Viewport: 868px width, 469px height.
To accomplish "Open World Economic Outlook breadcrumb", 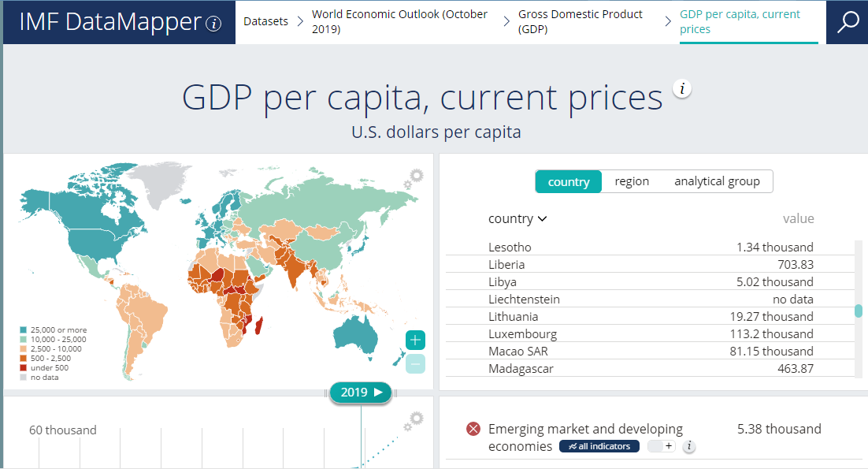I will tap(399, 22).
